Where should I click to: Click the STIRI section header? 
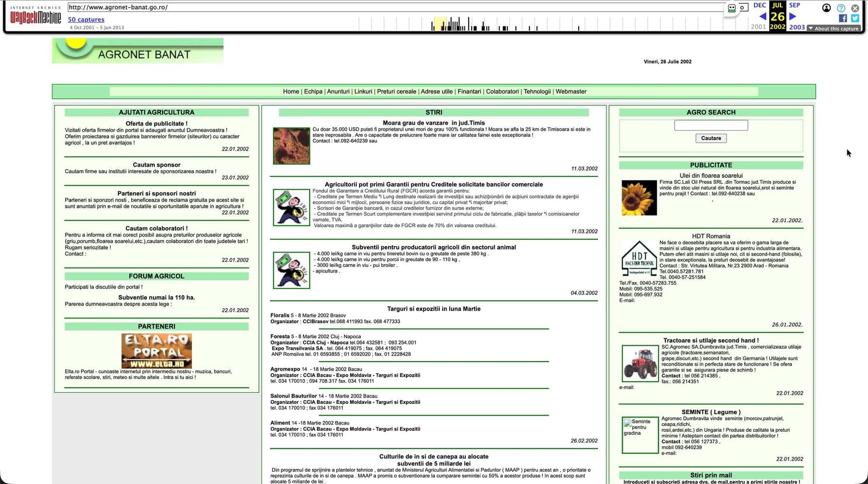pos(434,112)
